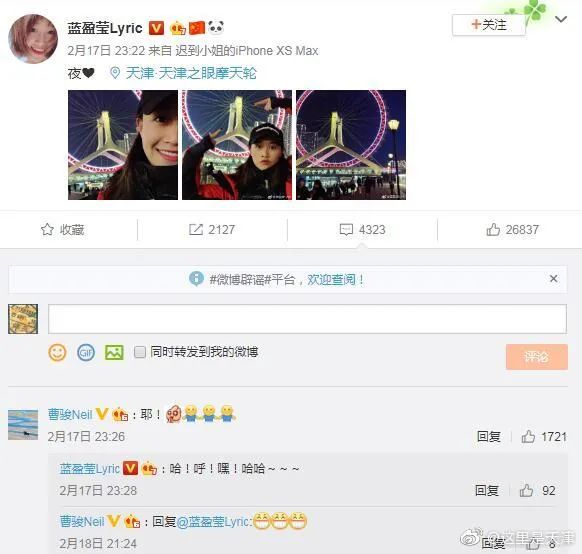Click the star 收藏 favorite icon
This screenshot has height=554, width=582.
click(x=47, y=230)
